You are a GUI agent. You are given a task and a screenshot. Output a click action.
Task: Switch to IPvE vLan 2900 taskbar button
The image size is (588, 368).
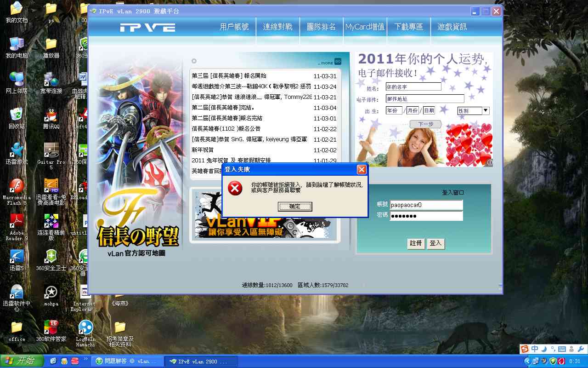201,361
